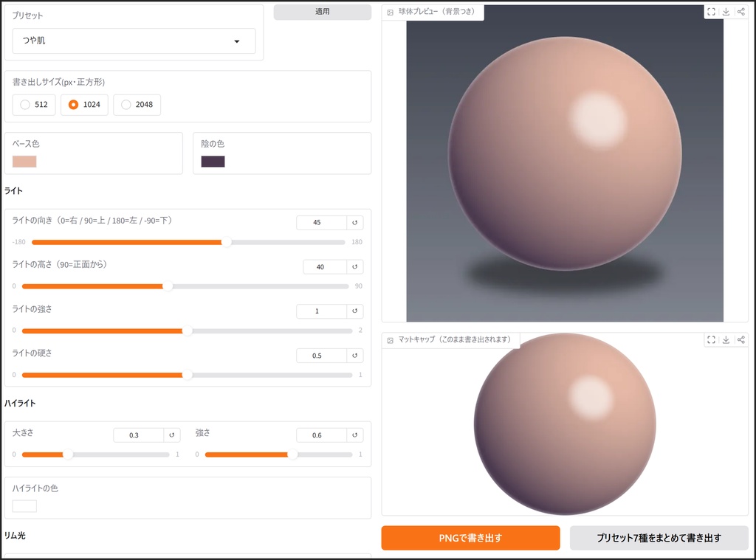This screenshot has width=756, height=560.
Task: Click the ハイライト 強さ slider handle
Action: point(292,454)
